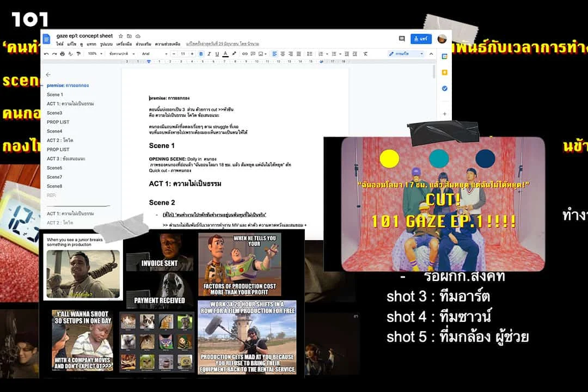Open the editing mode dropdown with the pencil
Image resolution: width=588 pixels, height=392 pixels.
tap(406, 54)
